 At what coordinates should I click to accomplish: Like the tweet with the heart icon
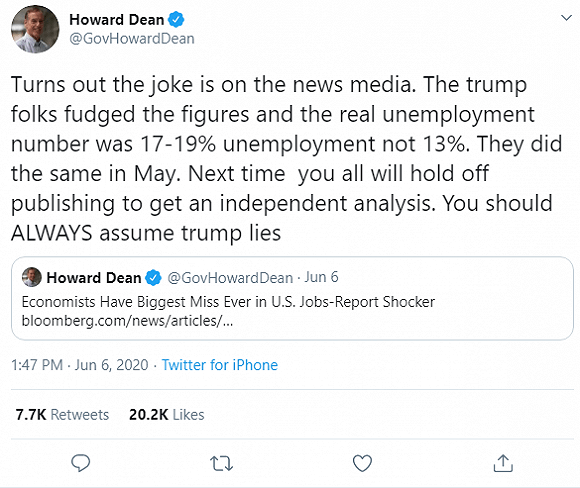tap(362, 463)
